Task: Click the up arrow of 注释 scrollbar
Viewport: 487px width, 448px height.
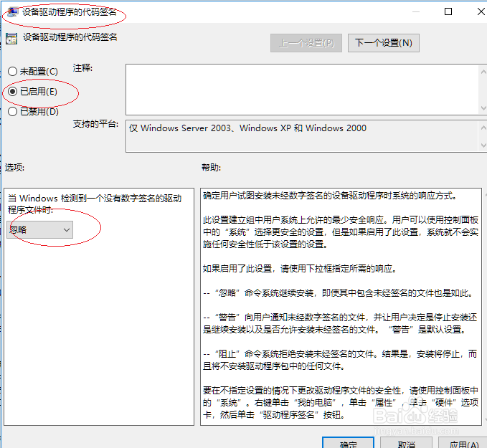Action: click(x=483, y=72)
